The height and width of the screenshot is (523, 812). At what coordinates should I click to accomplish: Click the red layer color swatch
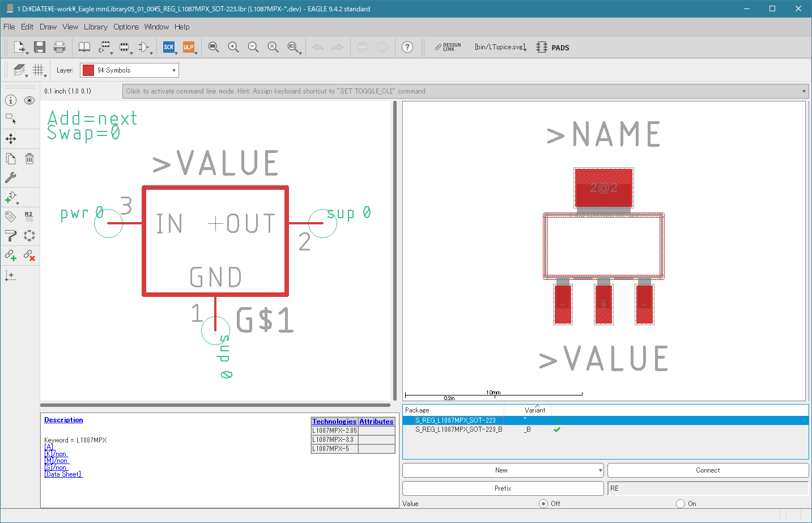(x=88, y=70)
